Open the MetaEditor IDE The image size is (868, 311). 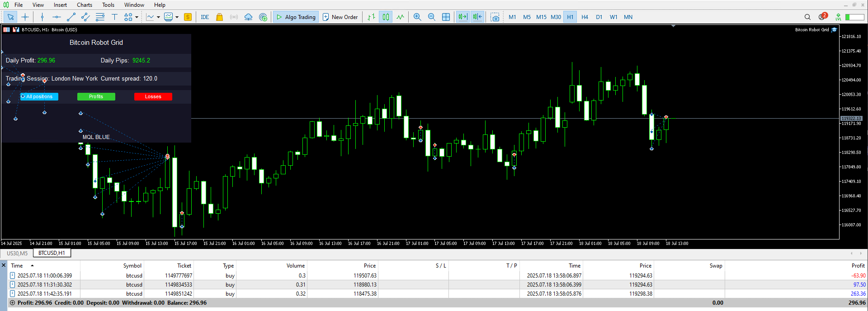pos(205,17)
